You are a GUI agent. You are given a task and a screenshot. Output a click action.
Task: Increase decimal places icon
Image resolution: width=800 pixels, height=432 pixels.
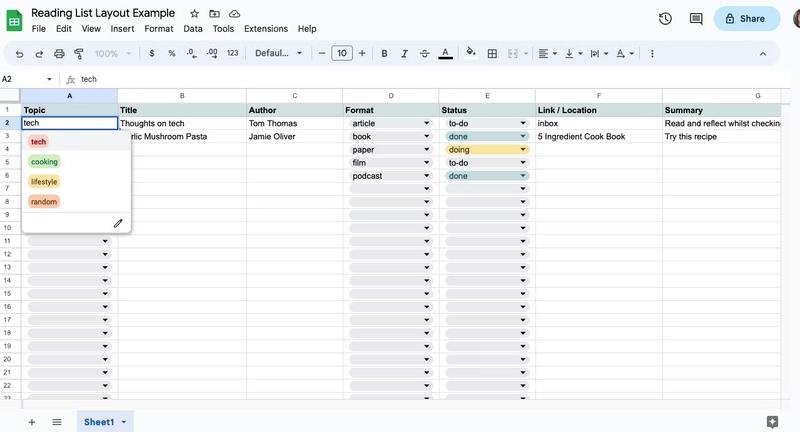pos(212,53)
